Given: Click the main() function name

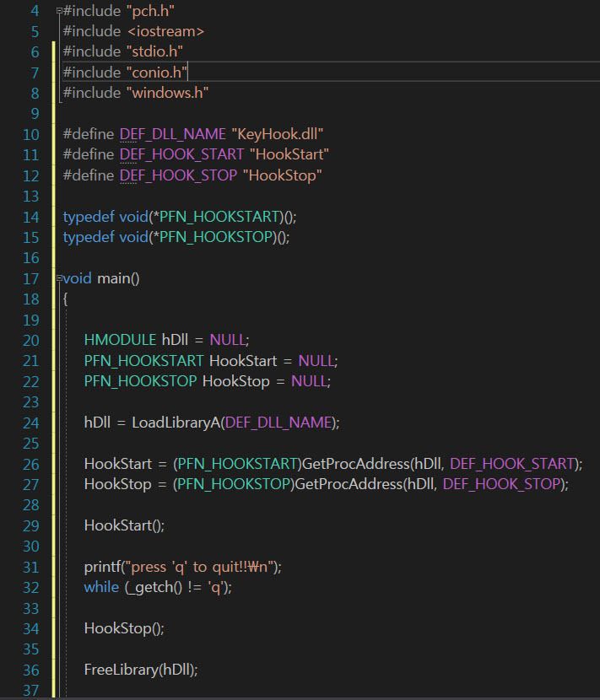Looking at the screenshot, I should [x=118, y=278].
